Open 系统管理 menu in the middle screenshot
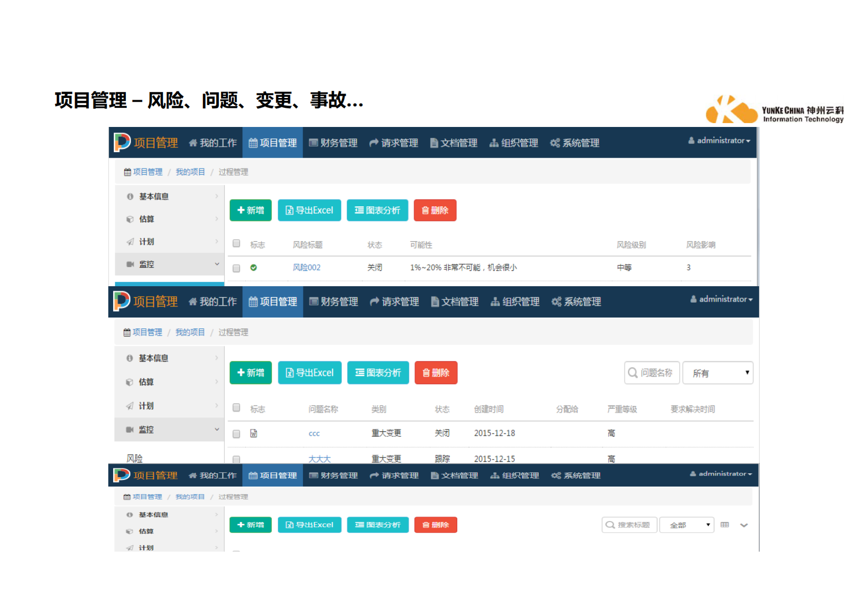 click(576, 302)
